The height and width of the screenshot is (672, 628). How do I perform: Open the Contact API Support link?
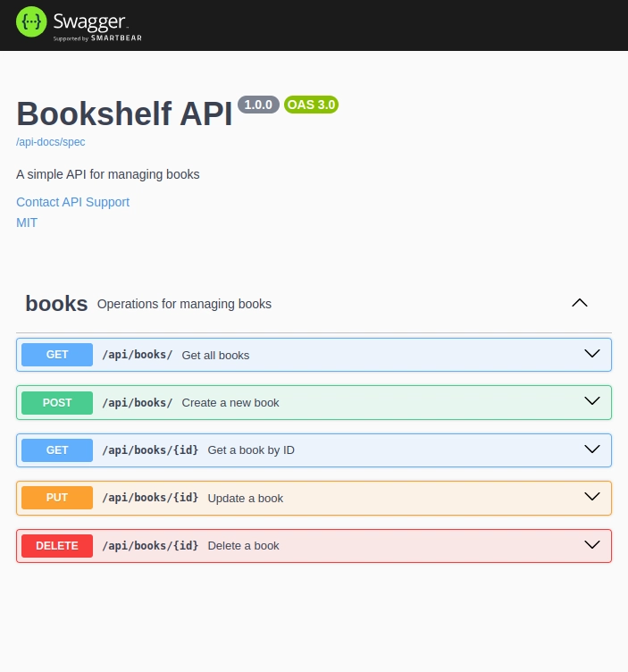pyautogui.click(x=73, y=202)
